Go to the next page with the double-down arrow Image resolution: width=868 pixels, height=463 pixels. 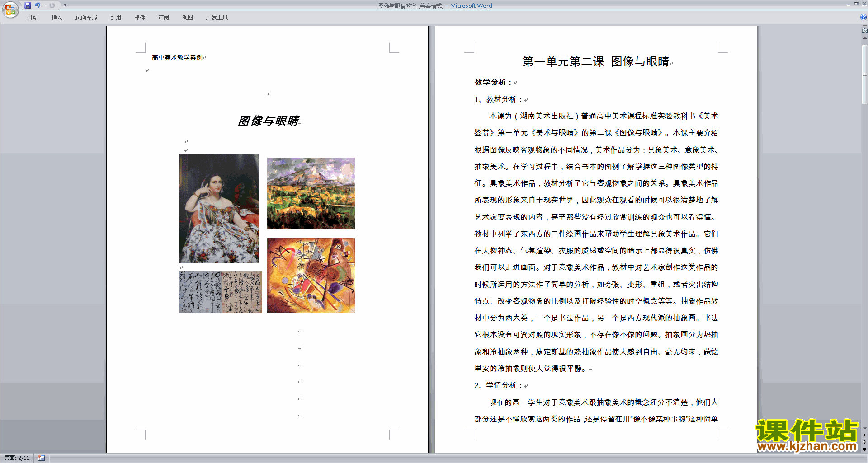tap(864, 449)
